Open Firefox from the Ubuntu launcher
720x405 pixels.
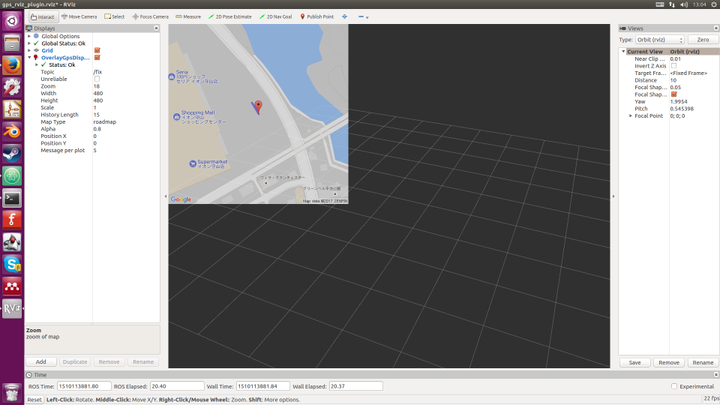click(x=12, y=66)
